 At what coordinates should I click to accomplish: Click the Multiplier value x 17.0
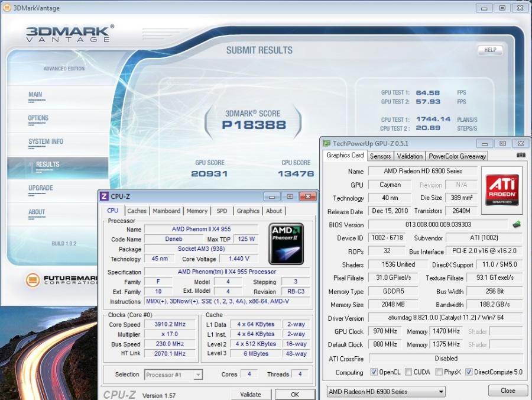click(170, 334)
